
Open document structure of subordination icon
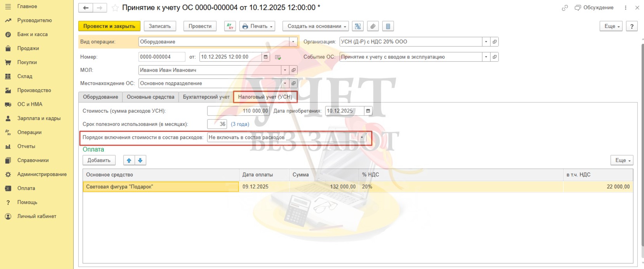[358, 26]
